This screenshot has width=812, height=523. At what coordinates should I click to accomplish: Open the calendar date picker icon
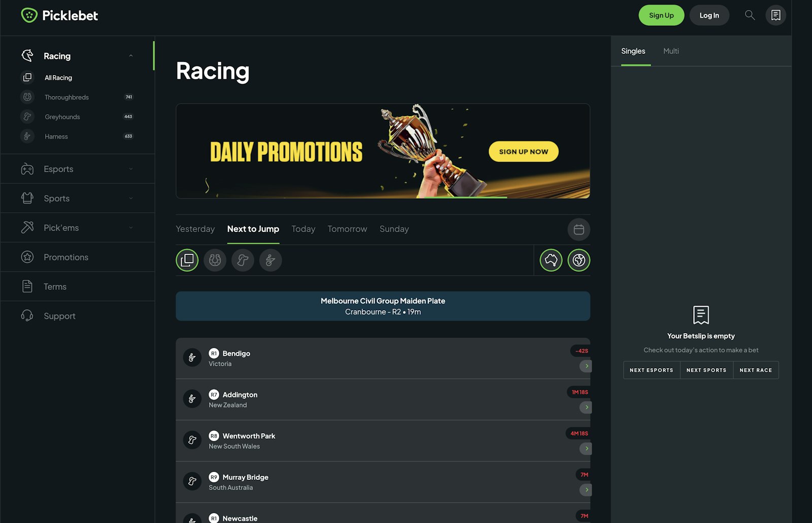[579, 230]
